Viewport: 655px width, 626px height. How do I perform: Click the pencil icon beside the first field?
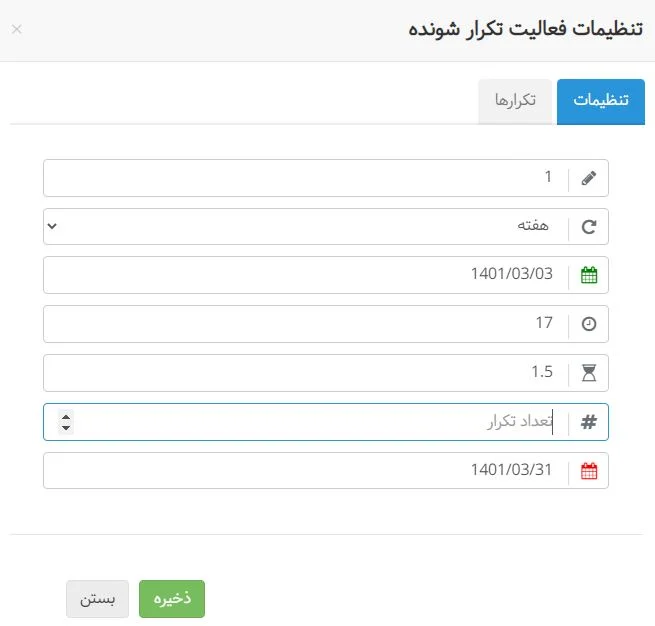coord(589,178)
